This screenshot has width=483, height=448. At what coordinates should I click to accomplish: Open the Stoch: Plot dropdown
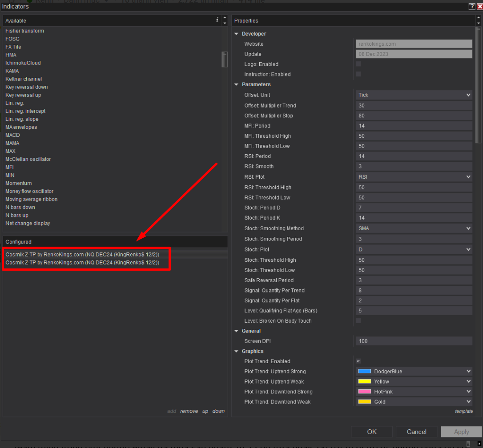pos(414,249)
